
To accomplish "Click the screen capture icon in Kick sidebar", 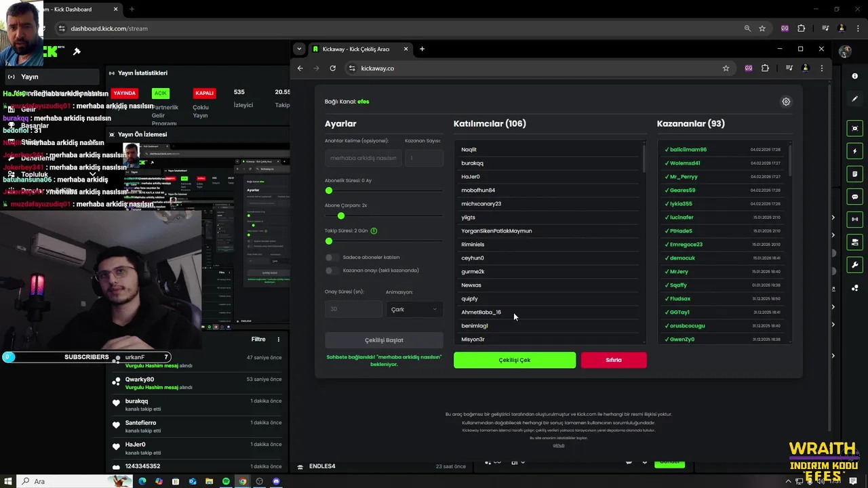I will [x=854, y=129].
